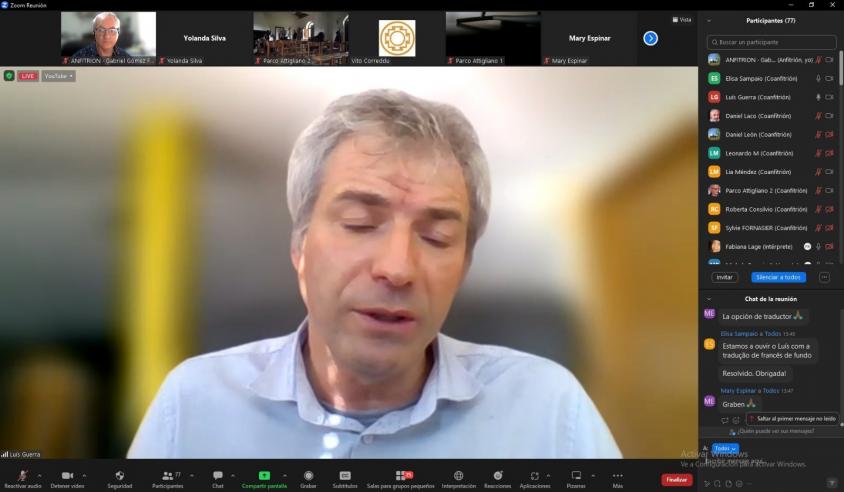
Task: Click the red Finalizar button
Action: 677,480
